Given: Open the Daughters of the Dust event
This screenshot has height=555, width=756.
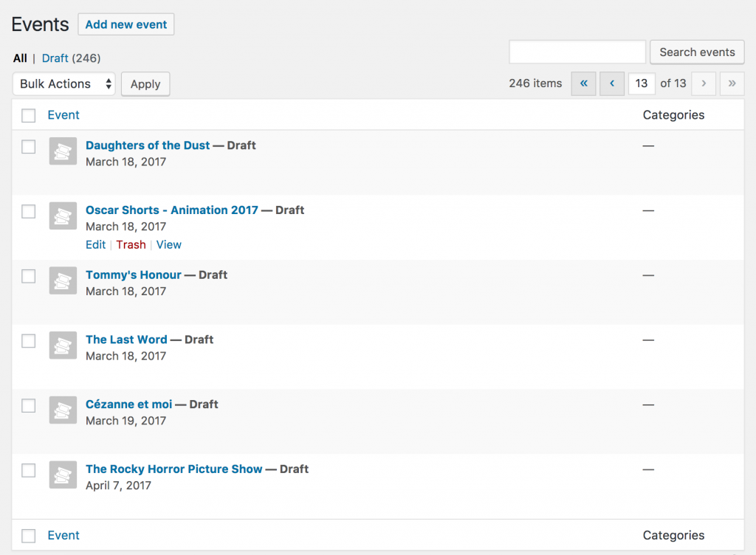Looking at the screenshot, I should [148, 145].
